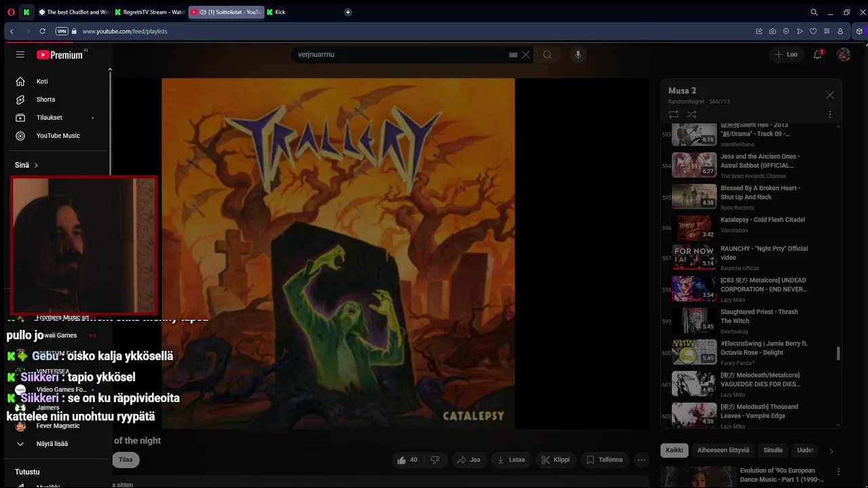Select the Aiheeseen liittyvää chip
The image size is (868, 488).
(x=724, y=450)
